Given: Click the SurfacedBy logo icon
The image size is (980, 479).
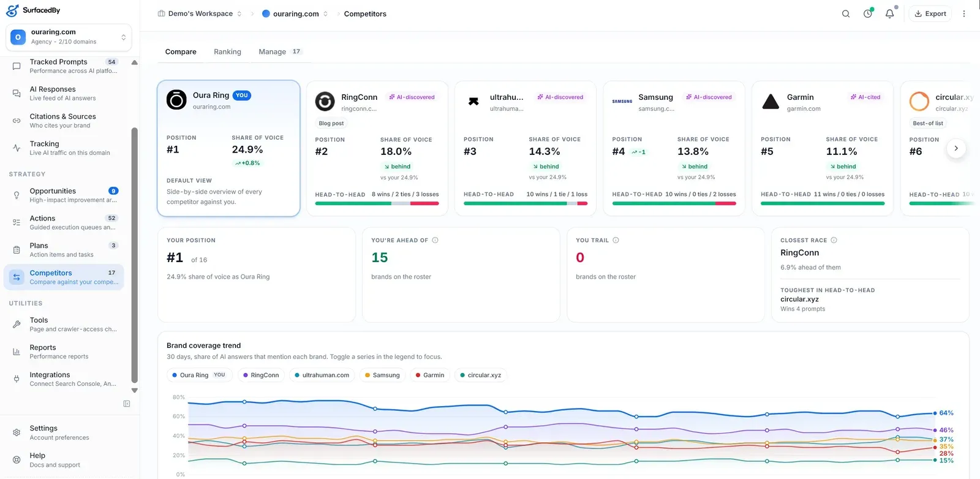Looking at the screenshot, I should tap(12, 10).
